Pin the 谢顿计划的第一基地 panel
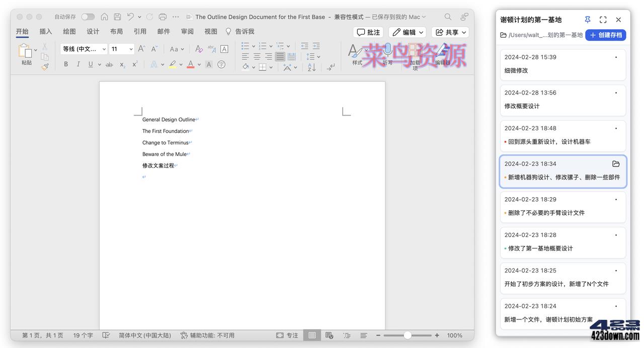644x348 pixels. (x=588, y=20)
